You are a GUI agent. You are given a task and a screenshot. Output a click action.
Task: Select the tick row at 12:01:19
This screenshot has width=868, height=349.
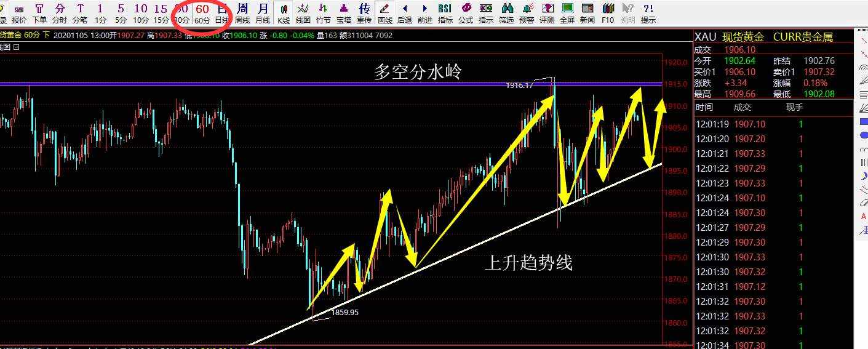pos(774,124)
